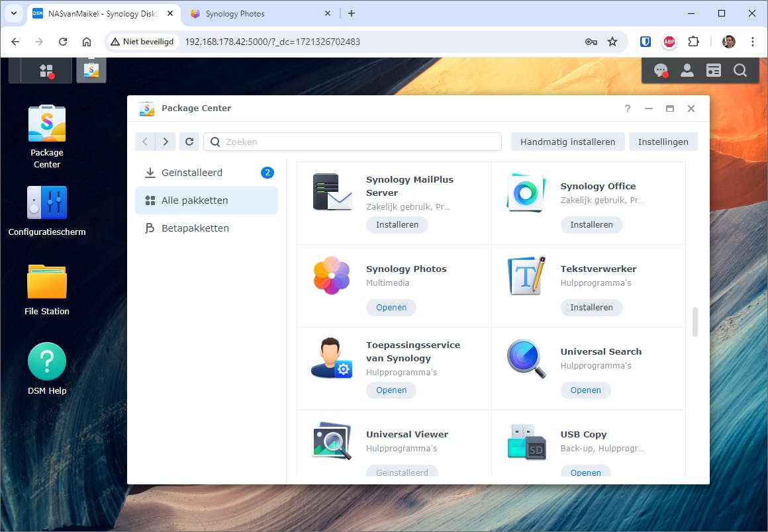
Task: Select Package Center in the DSM taskbar
Action: pyautogui.click(x=91, y=71)
